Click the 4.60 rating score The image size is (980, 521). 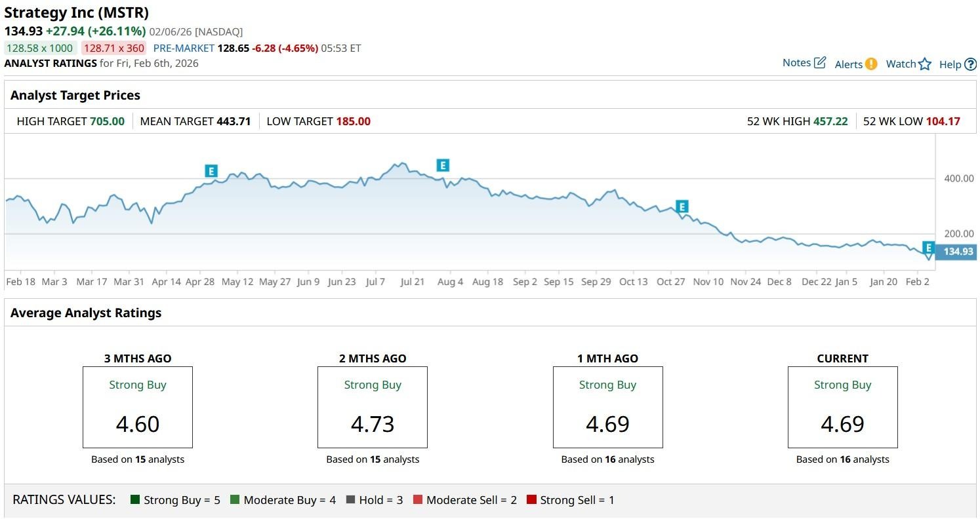(138, 424)
